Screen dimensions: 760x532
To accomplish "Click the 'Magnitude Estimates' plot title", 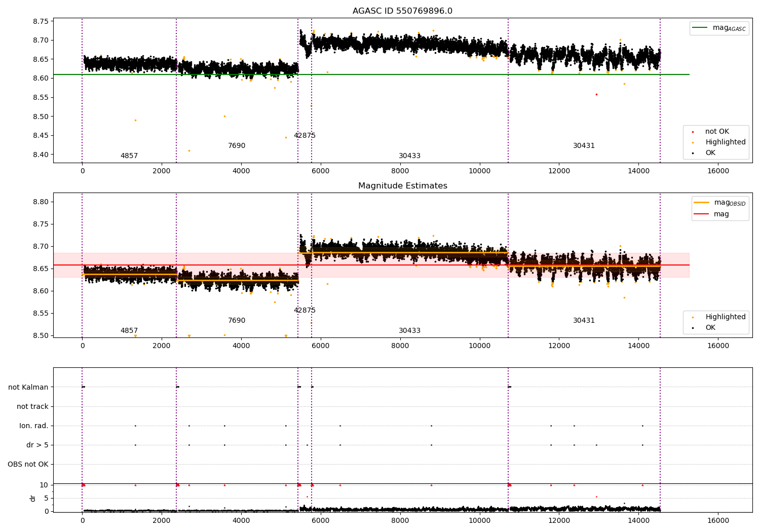I will tap(402, 186).
